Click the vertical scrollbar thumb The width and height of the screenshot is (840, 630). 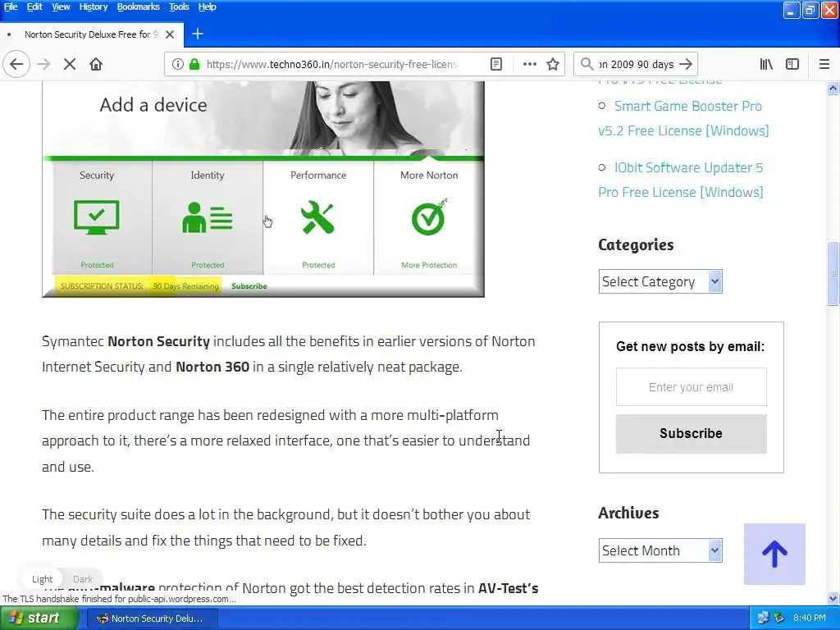point(833,274)
